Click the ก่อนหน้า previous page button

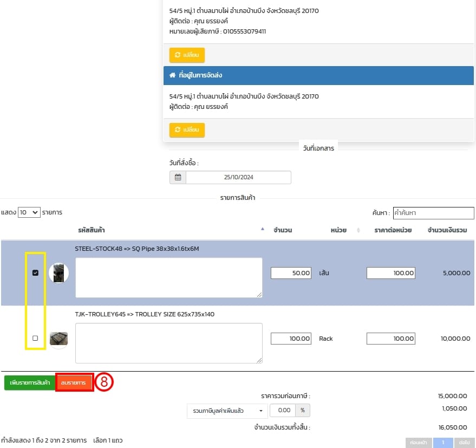pos(419,443)
